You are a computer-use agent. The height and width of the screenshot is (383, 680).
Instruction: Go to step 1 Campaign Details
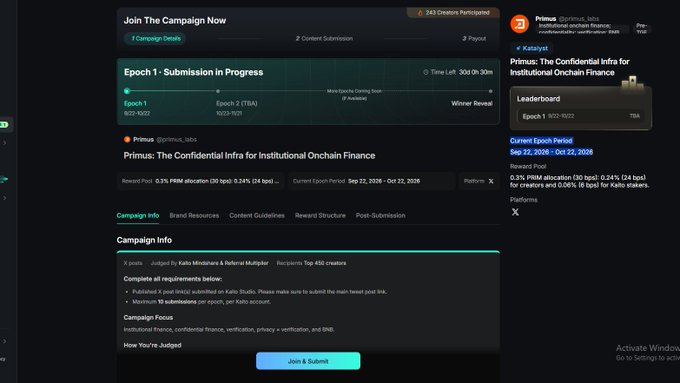[156, 39]
